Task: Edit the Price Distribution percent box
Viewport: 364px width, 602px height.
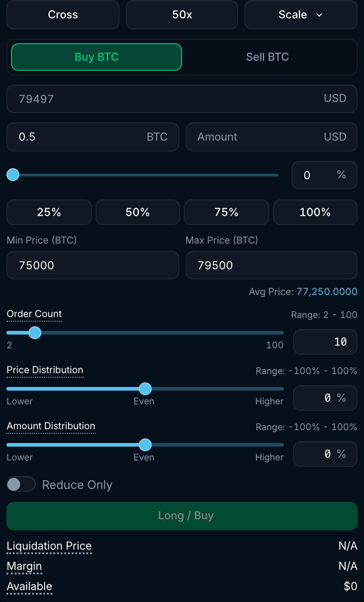Action: click(x=325, y=398)
